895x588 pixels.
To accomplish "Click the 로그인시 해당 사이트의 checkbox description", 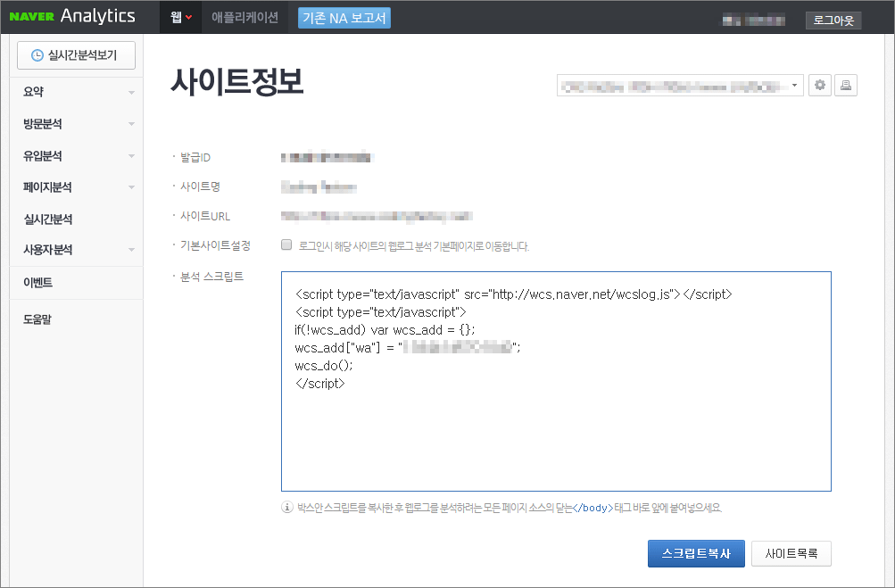I will pyautogui.click(x=414, y=246).
